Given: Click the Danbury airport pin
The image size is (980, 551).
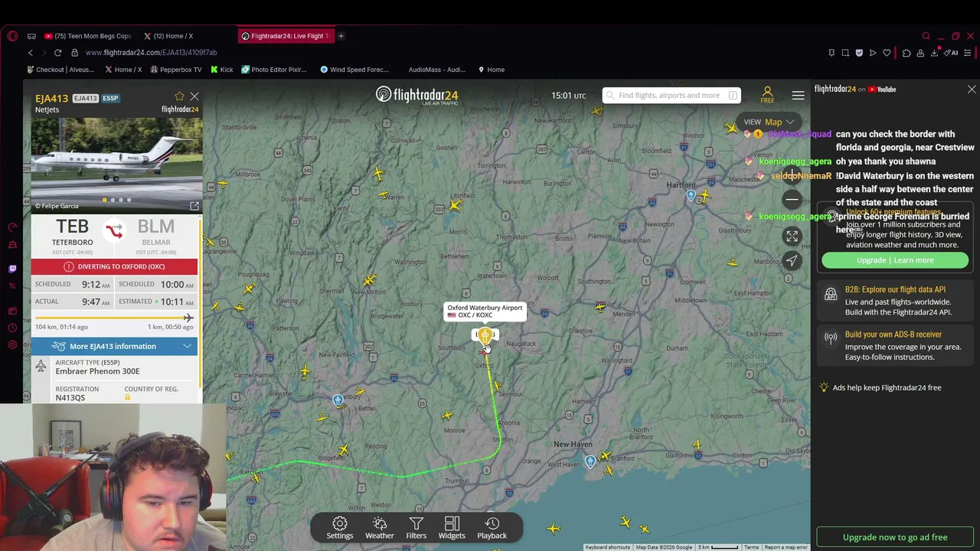Looking at the screenshot, I should point(338,400).
